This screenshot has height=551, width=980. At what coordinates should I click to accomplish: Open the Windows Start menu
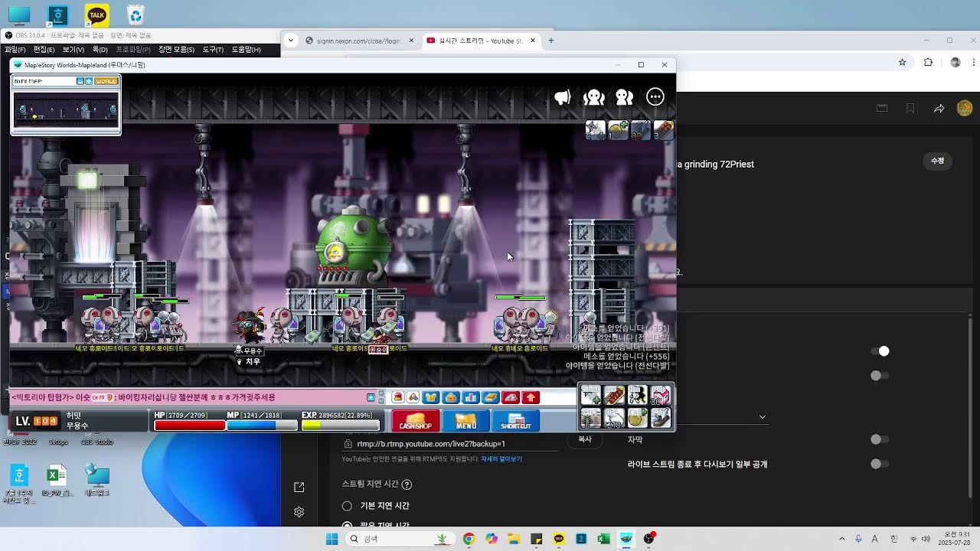point(332,539)
